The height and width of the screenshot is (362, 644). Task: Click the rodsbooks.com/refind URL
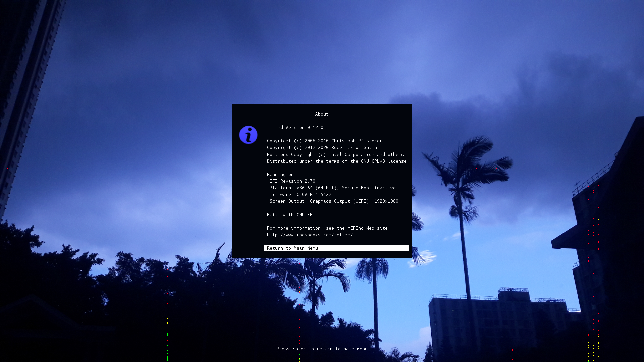[x=310, y=235]
